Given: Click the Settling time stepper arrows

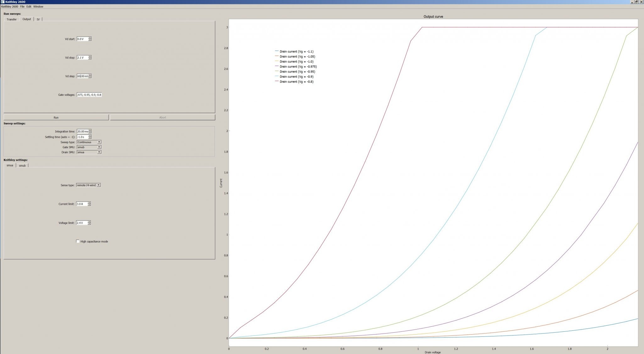Looking at the screenshot, I should 90,137.
